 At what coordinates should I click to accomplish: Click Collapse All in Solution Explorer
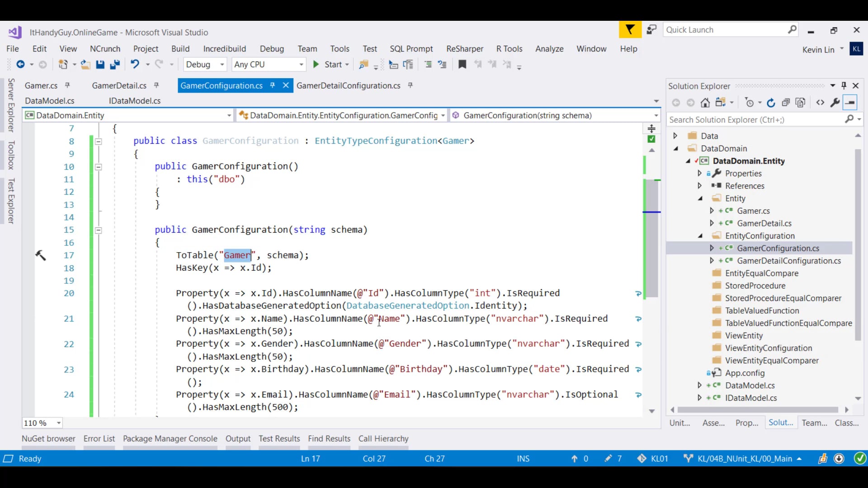tap(786, 103)
